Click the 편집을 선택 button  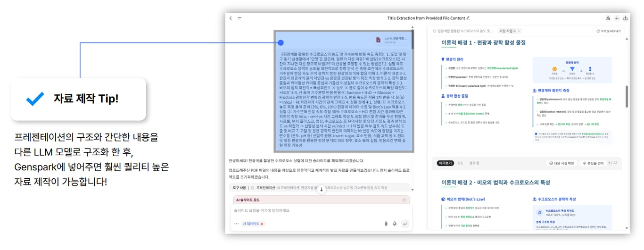(x=592, y=163)
